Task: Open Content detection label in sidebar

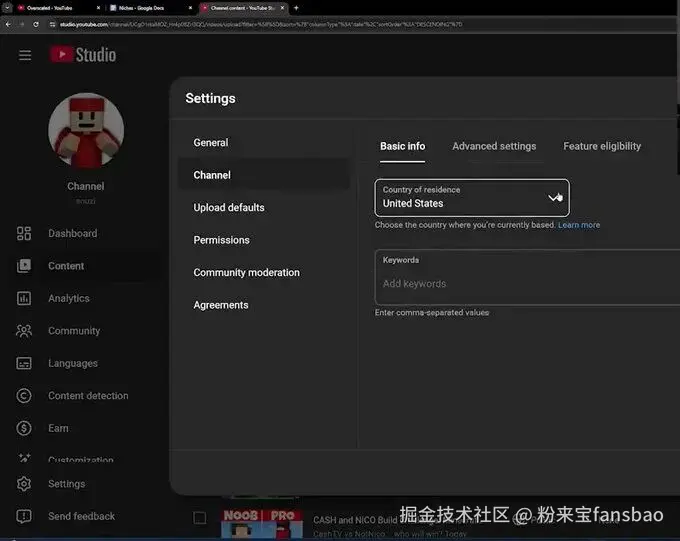Action: (x=88, y=396)
